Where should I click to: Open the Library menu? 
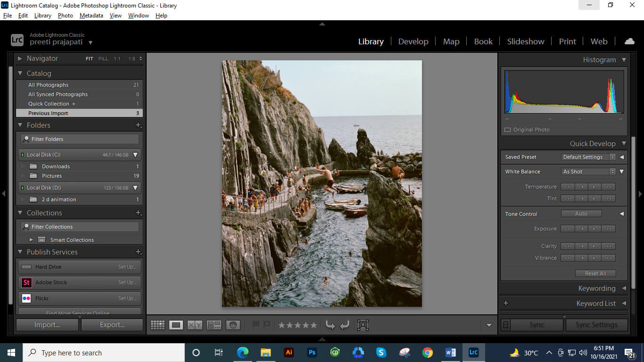point(42,15)
